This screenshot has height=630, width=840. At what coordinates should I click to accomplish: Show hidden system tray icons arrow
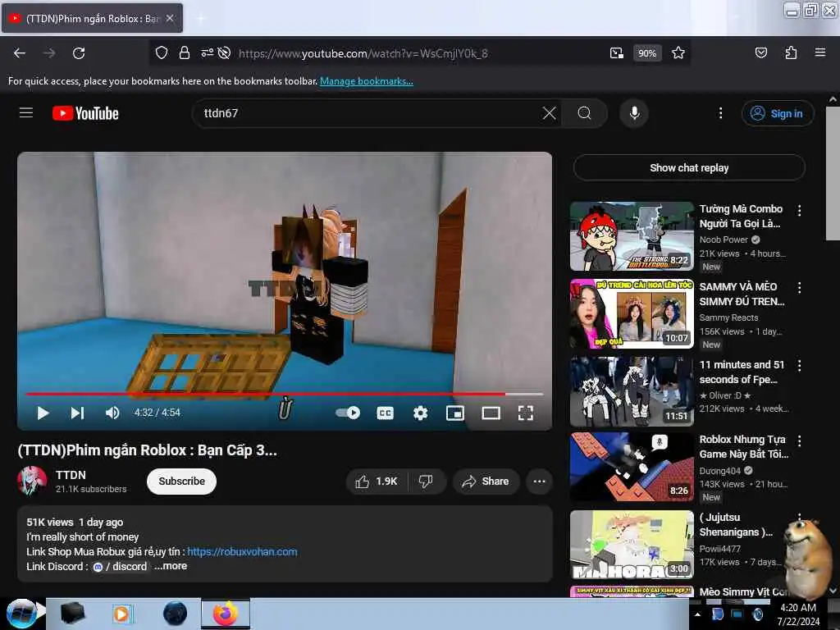point(697,614)
